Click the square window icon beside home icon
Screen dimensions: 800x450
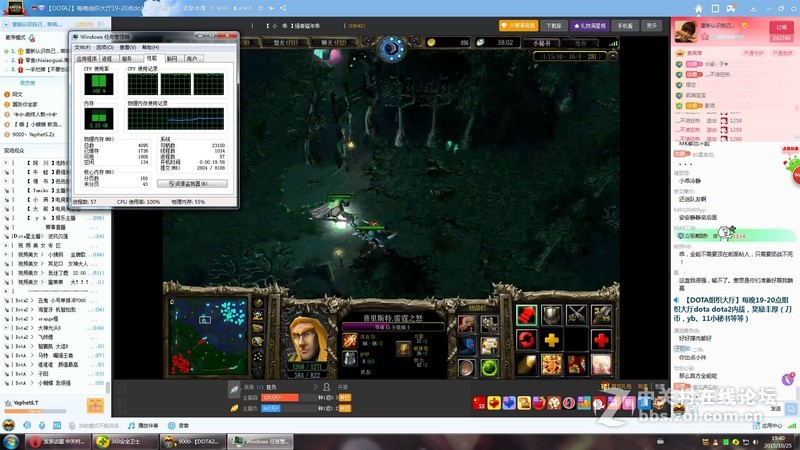(x=715, y=8)
